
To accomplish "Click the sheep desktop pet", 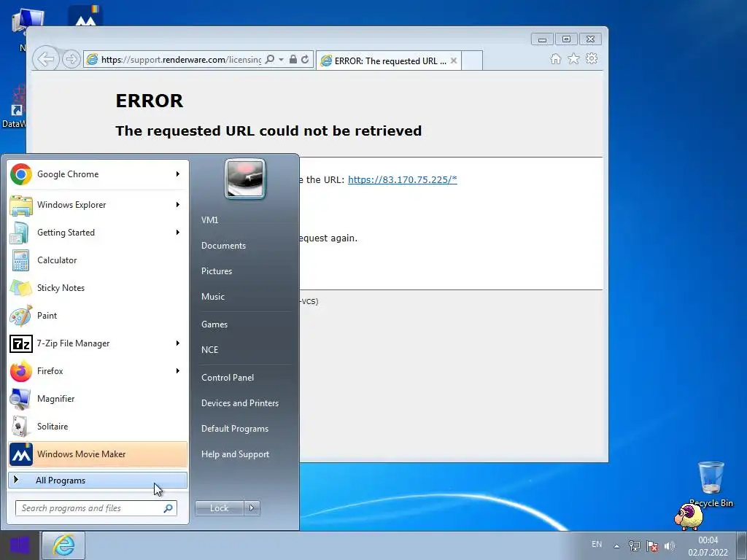I will [689, 517].
